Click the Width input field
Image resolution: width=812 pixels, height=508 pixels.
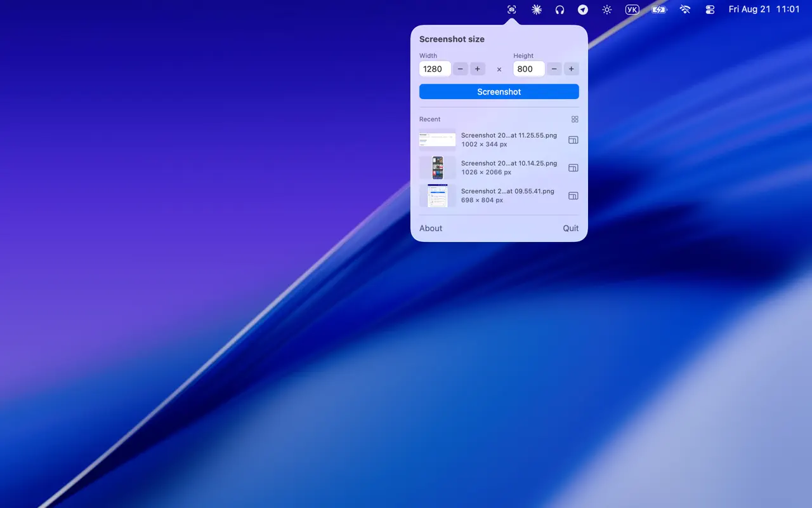(435, 69)
